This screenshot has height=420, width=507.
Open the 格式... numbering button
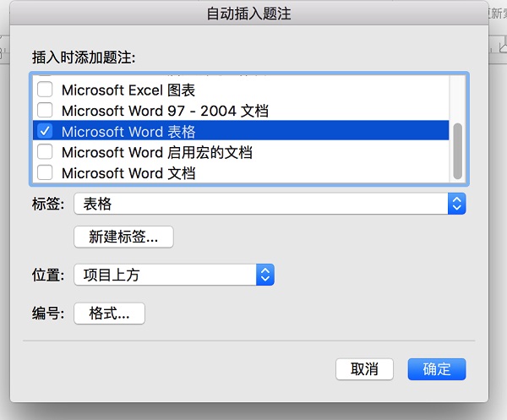tap(109, 314)
